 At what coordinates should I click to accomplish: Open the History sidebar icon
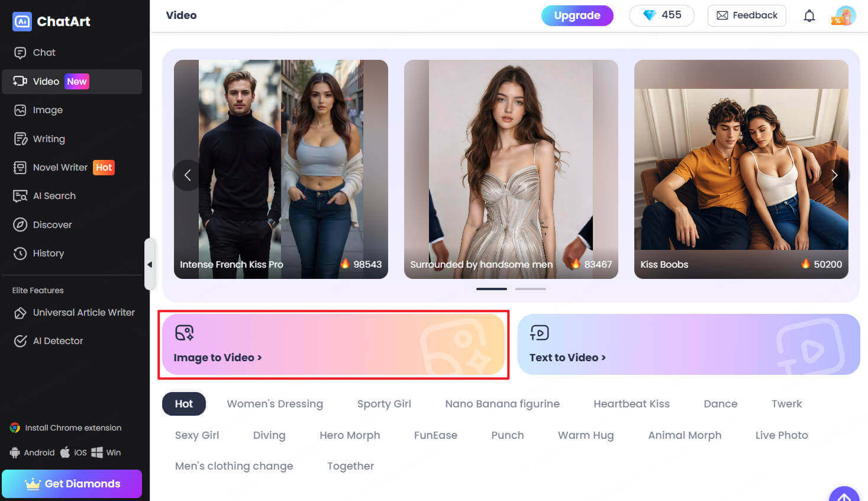click(x=20, y=253)
